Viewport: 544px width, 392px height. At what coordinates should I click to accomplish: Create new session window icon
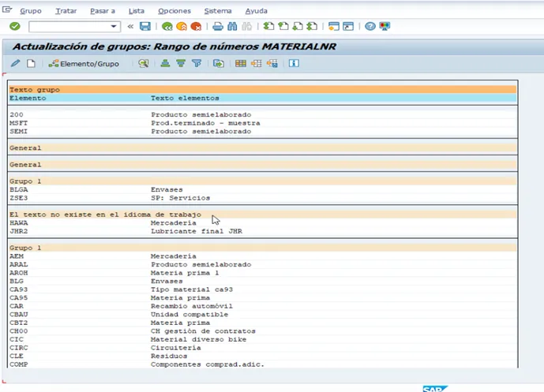coord(334,26)
